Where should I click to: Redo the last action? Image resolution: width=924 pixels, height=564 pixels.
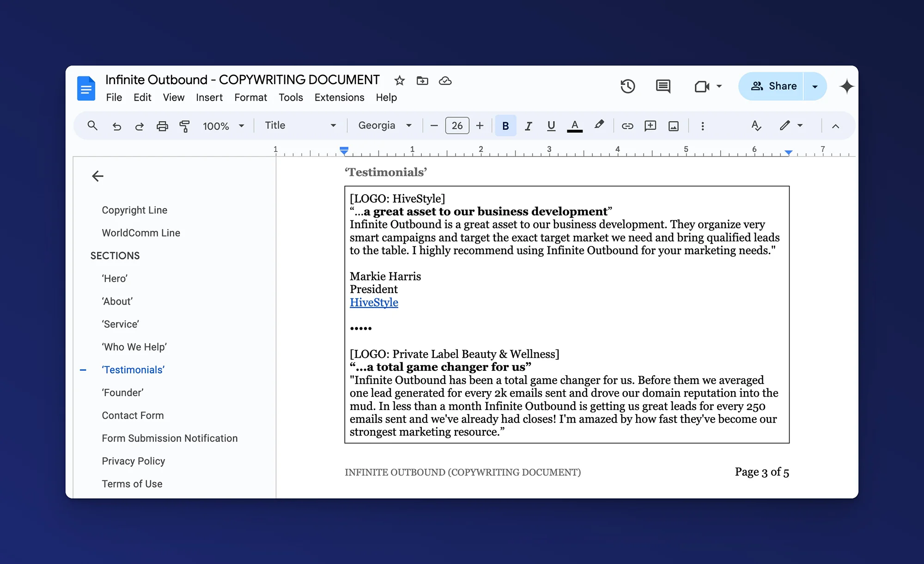[x=139, y=126]
